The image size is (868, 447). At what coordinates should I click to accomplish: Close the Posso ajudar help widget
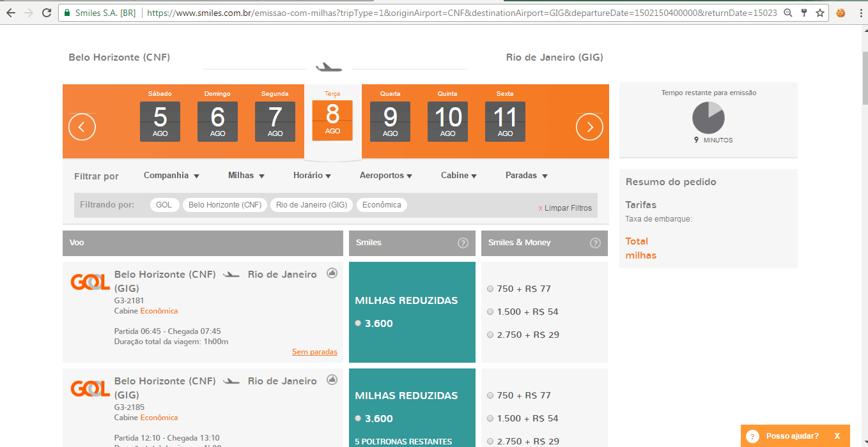tap(837, 436)
